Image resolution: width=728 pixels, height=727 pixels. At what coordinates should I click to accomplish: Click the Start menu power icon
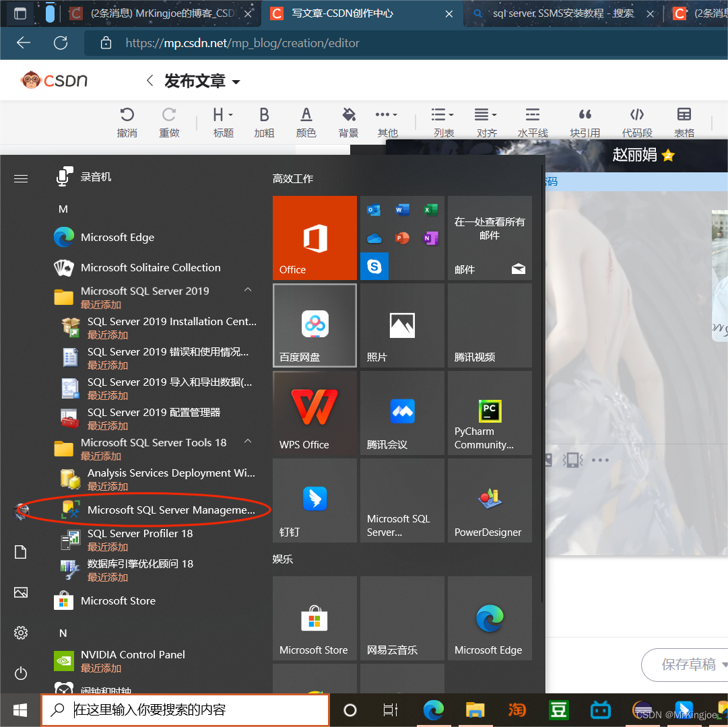20,673
